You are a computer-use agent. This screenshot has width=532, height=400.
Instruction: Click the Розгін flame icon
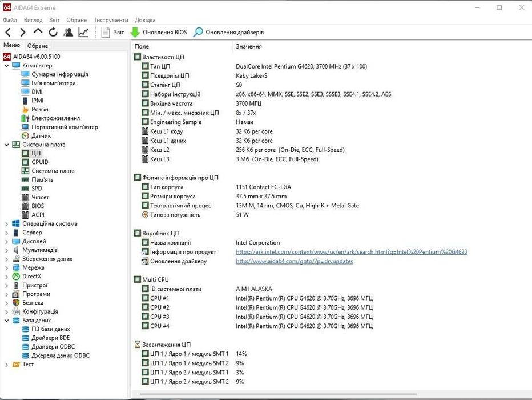pos(25,109)
